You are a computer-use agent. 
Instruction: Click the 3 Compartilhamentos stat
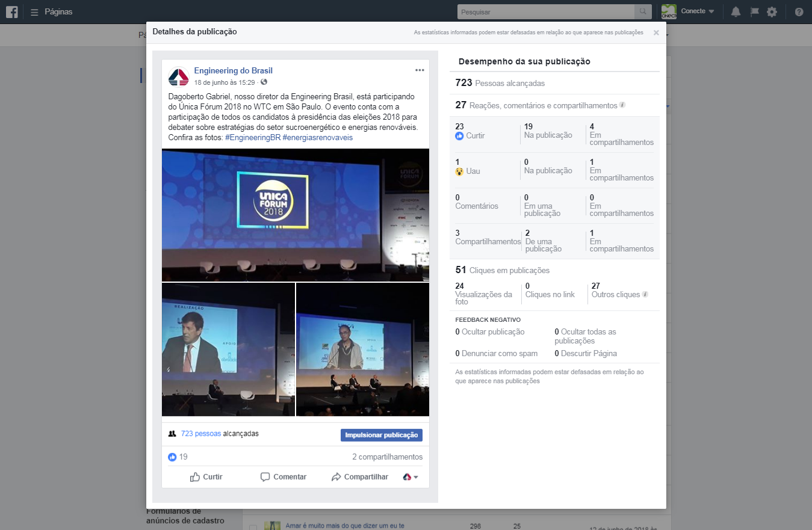(x=488, y=237)
